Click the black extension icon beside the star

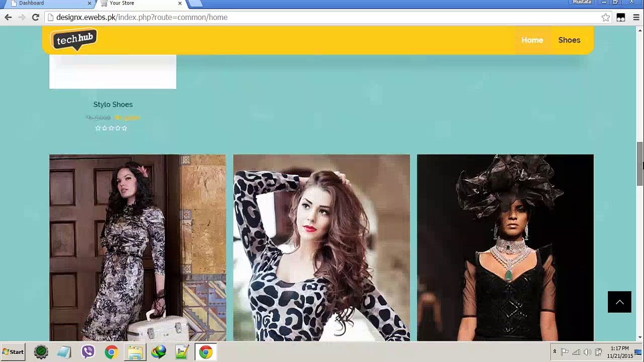pyautogui.click(x=621, y=18)
